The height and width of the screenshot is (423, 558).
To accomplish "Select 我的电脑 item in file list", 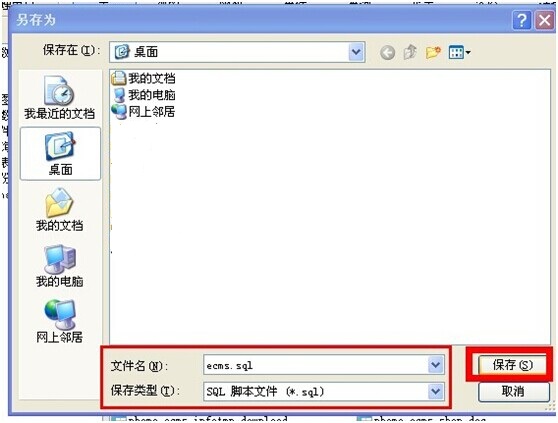I will (x=143, y=95).
